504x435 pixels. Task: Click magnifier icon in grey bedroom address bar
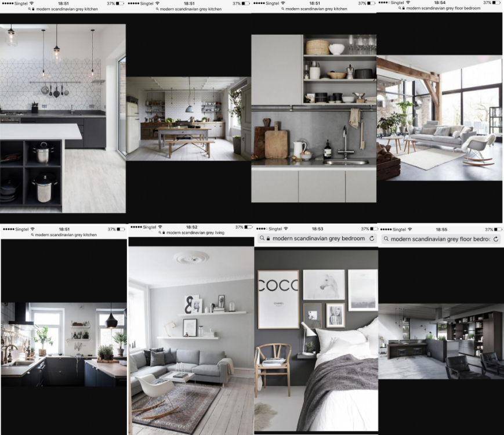pyautogui.click(x=262, y=238)
